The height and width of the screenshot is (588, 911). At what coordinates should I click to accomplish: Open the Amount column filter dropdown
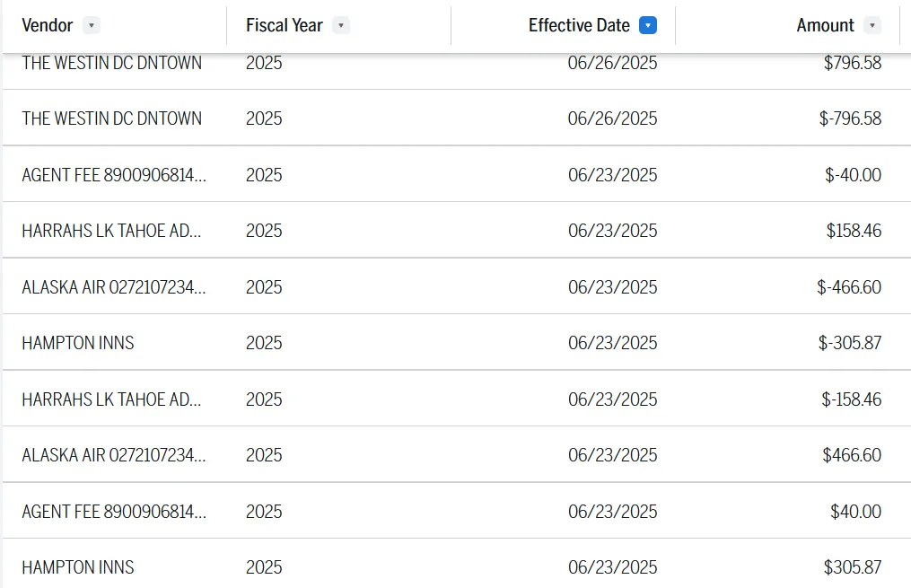tap(872, 25)
